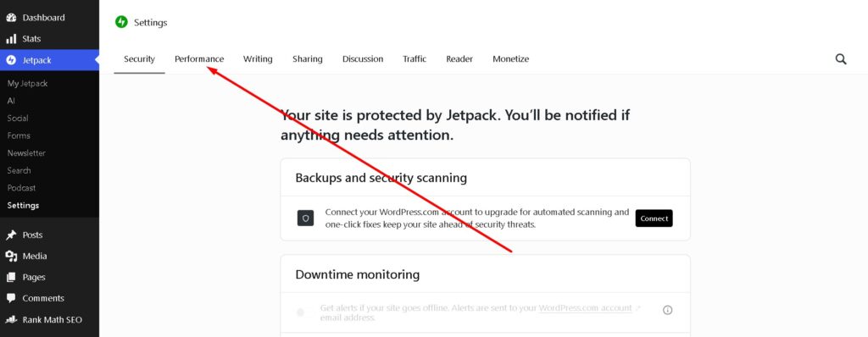The image size is (868, 337).
Task: Open the Sharing settings tab
Action: point(307,59)
